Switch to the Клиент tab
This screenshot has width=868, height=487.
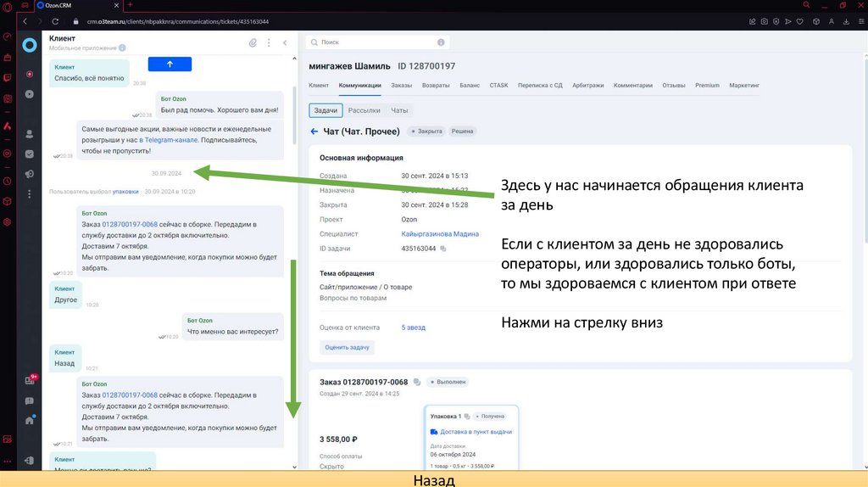tap(319, 86)
